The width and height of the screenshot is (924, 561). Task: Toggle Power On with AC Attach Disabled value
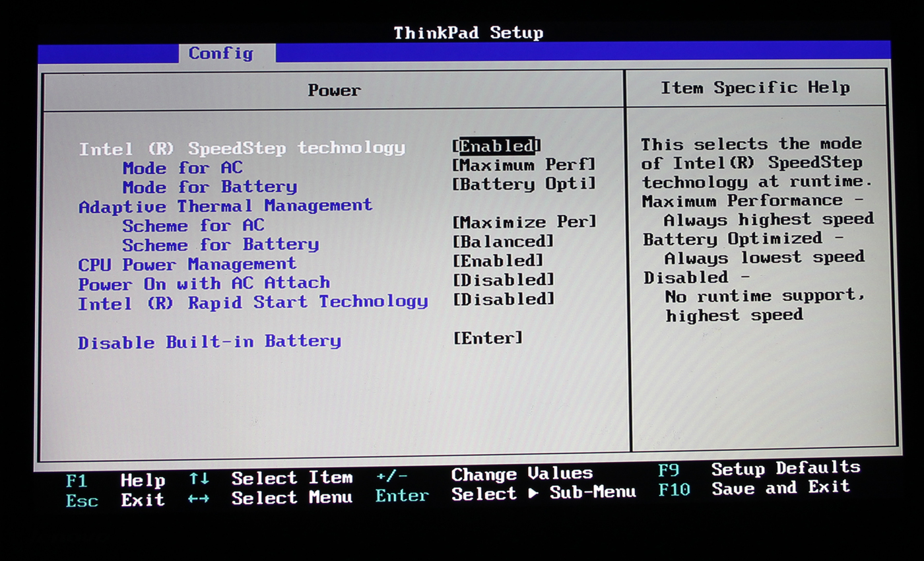(504, 280)
